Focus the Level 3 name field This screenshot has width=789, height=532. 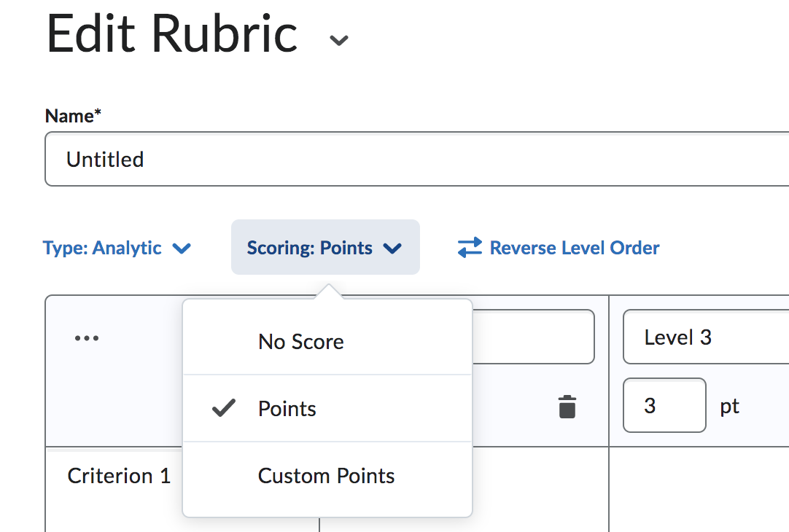coord(704,337)
